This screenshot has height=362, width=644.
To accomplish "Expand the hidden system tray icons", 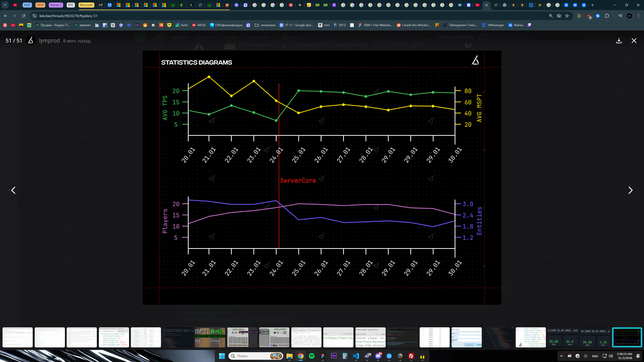I will (561, 356).
